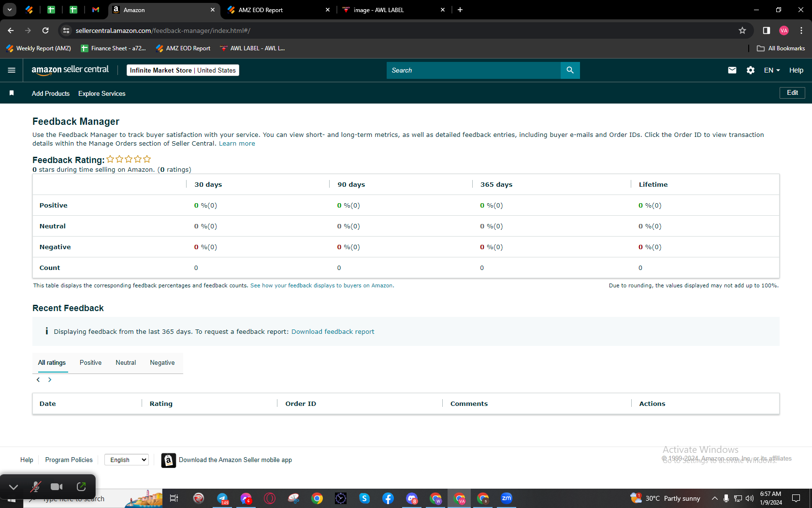Screen dimensions: 812x508
Task: Click the bookmark flag icon
Action: 12,93
